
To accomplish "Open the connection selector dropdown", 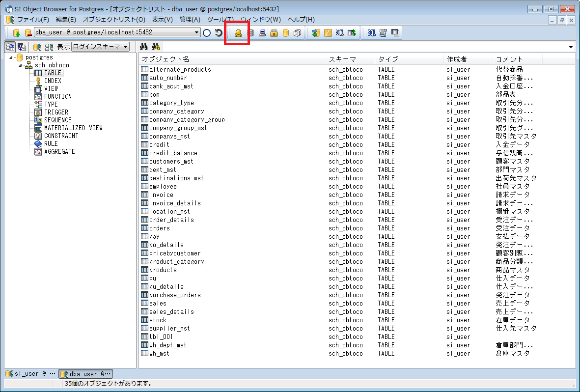I will tap(197, 33).
